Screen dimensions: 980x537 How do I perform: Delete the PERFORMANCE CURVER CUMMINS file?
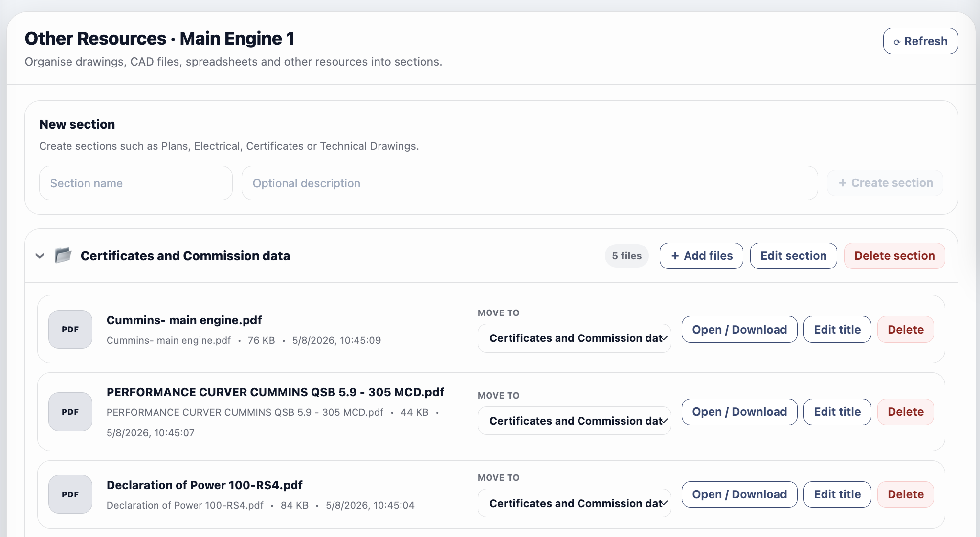(x=906, y=412)
